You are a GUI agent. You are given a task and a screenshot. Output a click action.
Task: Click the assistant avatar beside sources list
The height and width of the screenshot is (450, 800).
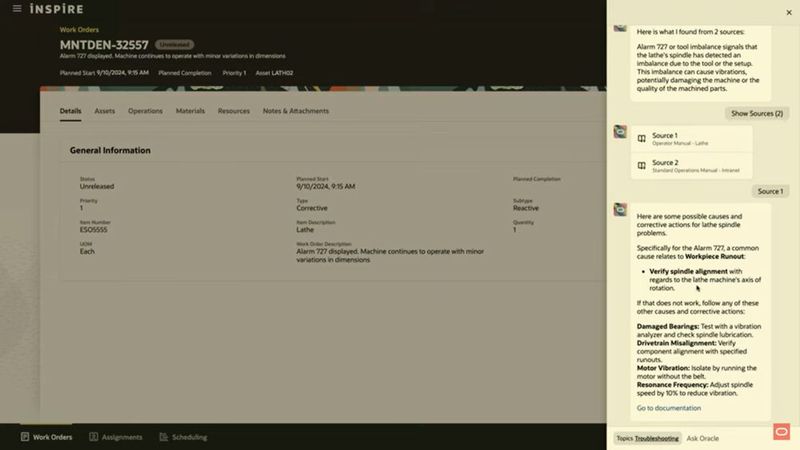click(x=620, y=132)
